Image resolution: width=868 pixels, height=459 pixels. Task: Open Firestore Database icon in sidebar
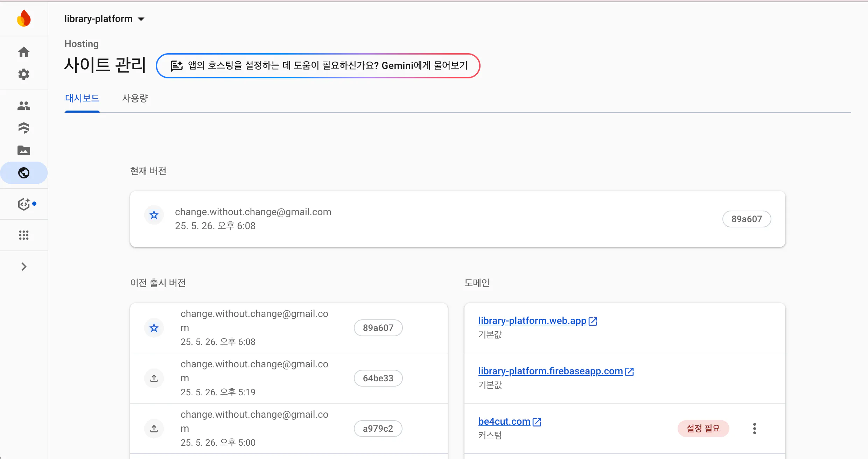pyautogui.click(x=24, y=128)
